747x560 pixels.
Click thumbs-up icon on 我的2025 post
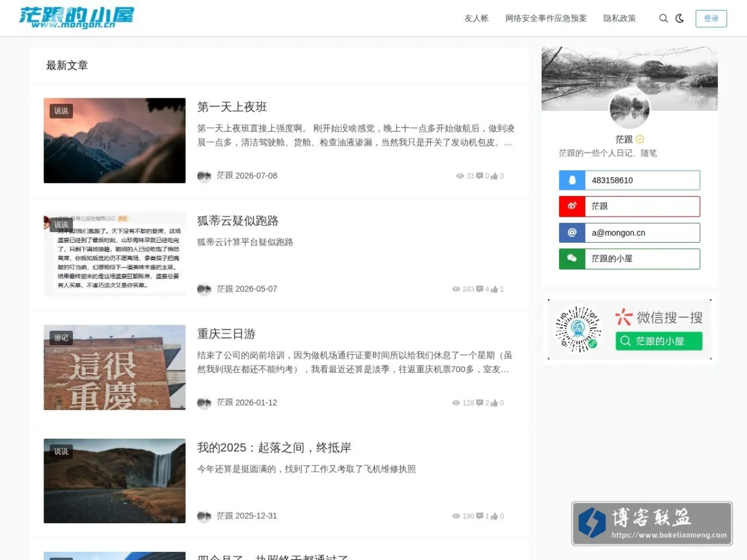click(494, 516)
